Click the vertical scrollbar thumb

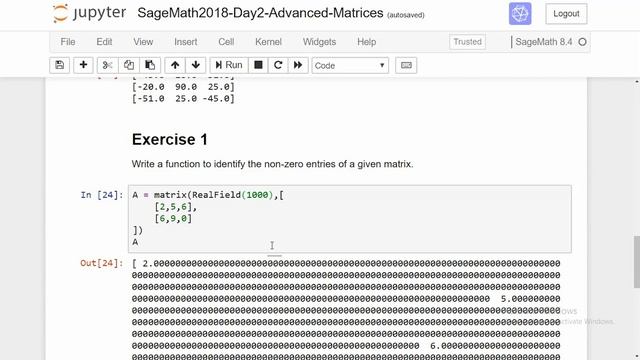[x=637, y=261]
